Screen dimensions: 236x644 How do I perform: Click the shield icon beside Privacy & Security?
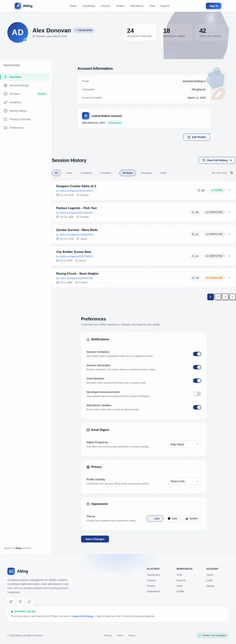point(6,119)
